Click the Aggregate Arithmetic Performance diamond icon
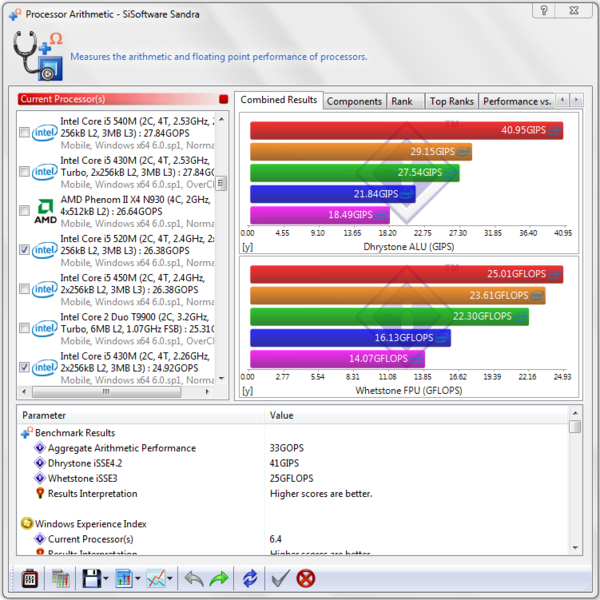Image resolution: width=600 pixels, height=600 pixels. coord(39,448)
